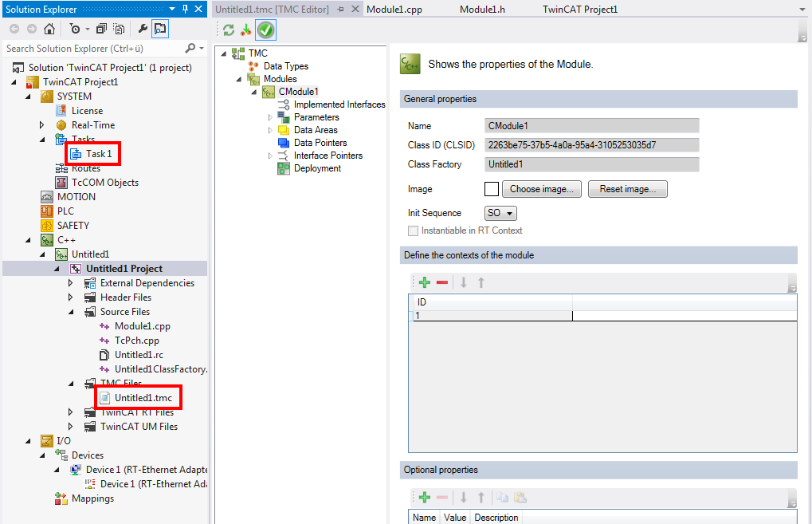Toggle Instantiable in RT Context checkbox
Image resolution: width=812 pixels, height=524 pixels.
tap(413, 230)
